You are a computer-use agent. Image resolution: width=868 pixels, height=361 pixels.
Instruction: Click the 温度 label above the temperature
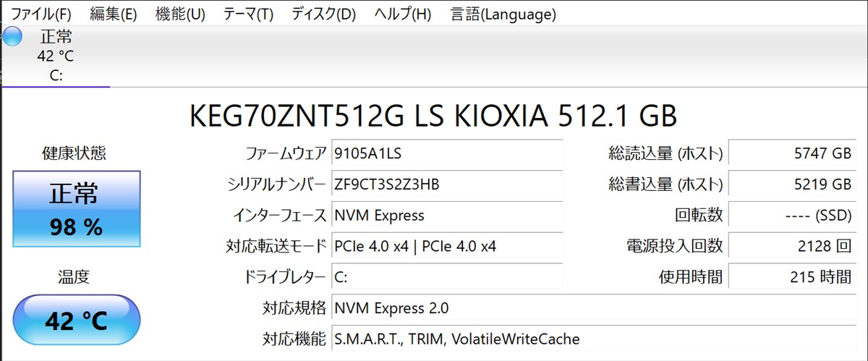click(x=74, y=277)
